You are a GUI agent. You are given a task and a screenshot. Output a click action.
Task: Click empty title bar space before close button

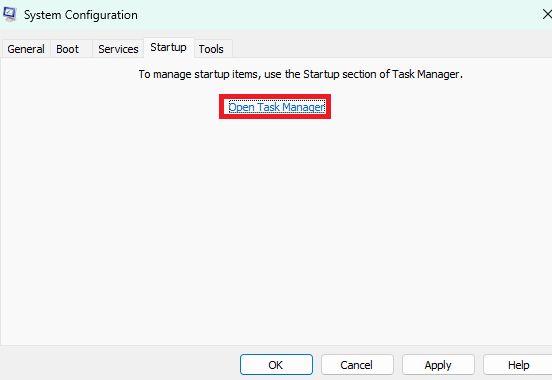tap(338, 15)
